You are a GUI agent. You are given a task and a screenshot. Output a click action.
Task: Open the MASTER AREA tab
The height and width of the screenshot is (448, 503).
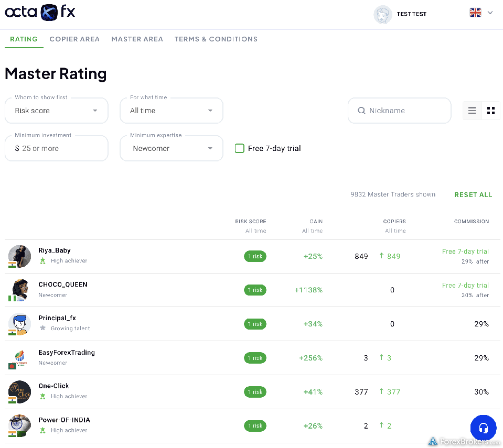pos(137,39)
